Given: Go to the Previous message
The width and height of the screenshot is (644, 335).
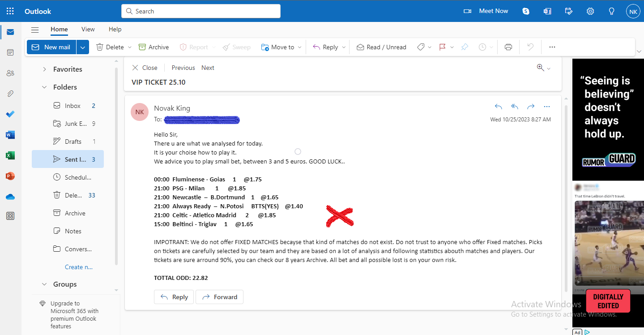Looking at the screenshot, I should (183, 68).
